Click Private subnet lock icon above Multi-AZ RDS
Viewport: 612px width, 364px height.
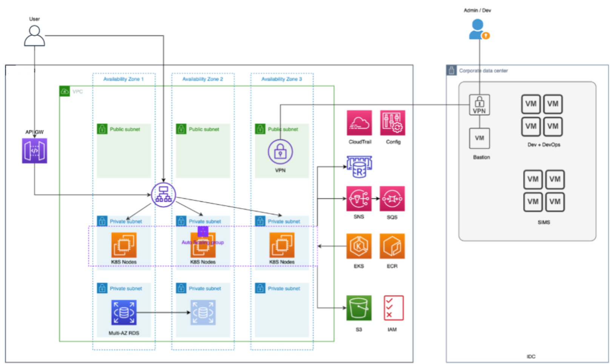click(102, 288)
